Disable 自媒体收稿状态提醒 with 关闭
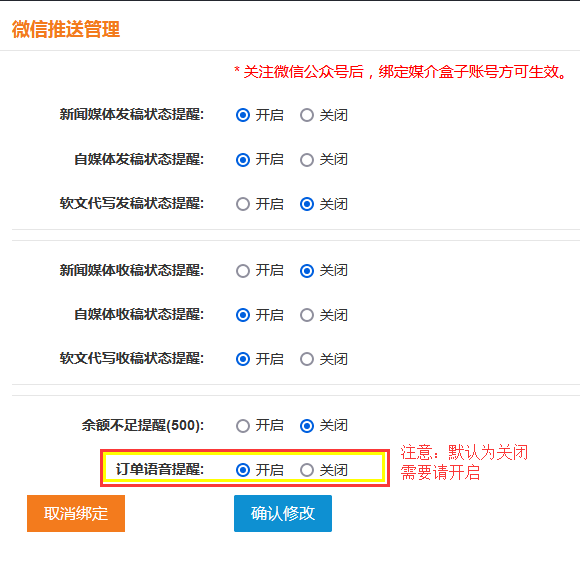Viewport: 580px width, 561px height. 307,315
